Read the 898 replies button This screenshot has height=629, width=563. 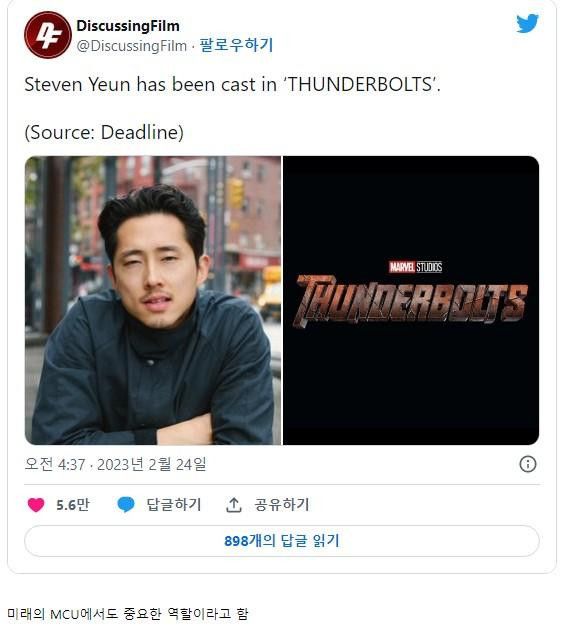pyautogui.click(x=282, y=541)
